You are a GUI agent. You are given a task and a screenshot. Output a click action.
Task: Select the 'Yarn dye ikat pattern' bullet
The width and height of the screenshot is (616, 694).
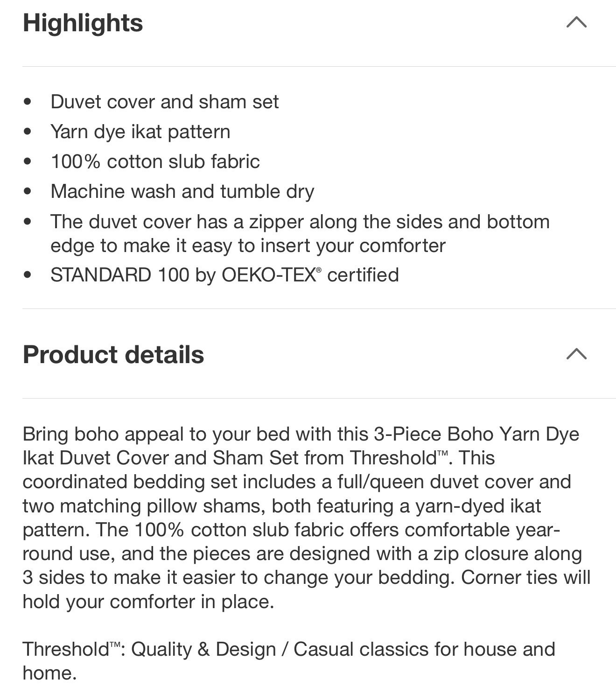click(x=140, y=132)
